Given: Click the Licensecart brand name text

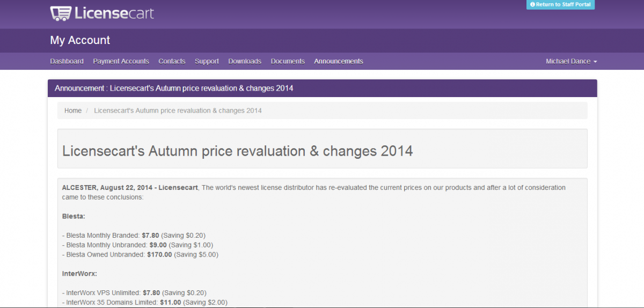Looking at the screenshot, I should [114, 13].
